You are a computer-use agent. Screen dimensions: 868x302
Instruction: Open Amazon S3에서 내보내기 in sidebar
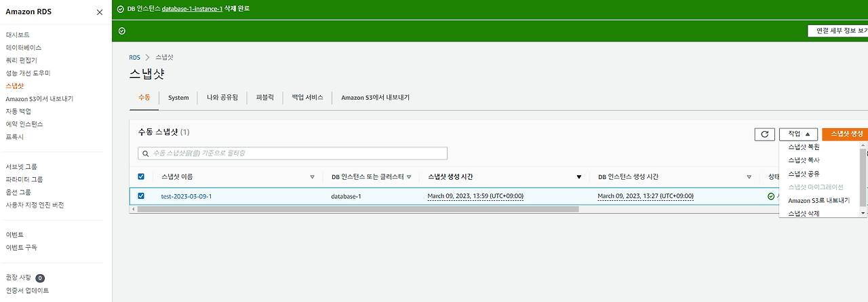(x=39, y=99)
